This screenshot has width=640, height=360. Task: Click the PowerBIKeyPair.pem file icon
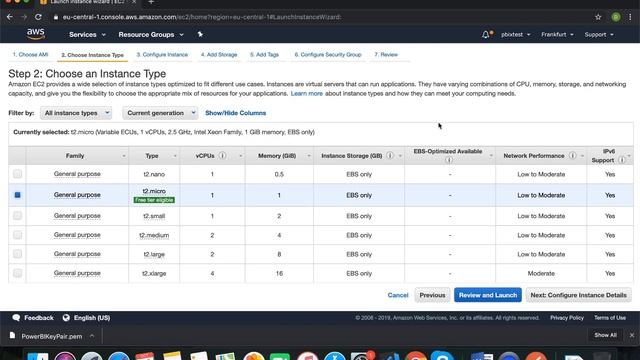(12, 336)
